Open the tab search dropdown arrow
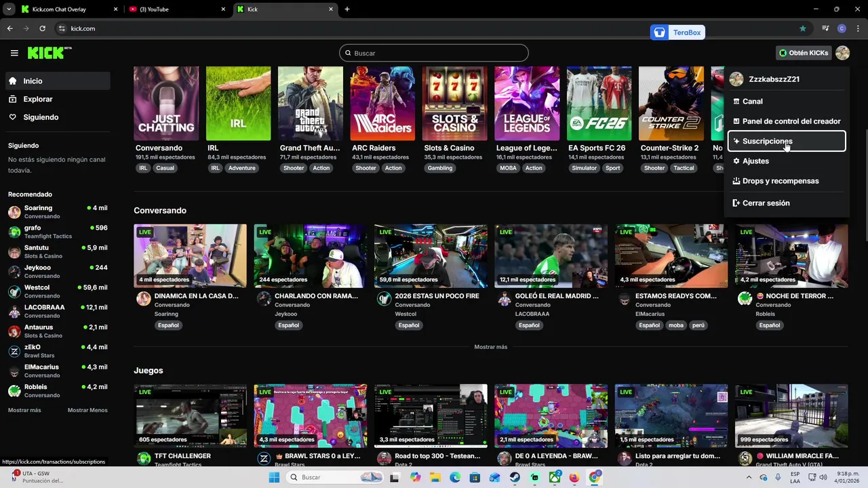This screenshot has width=868, height=488. point(9,9)
